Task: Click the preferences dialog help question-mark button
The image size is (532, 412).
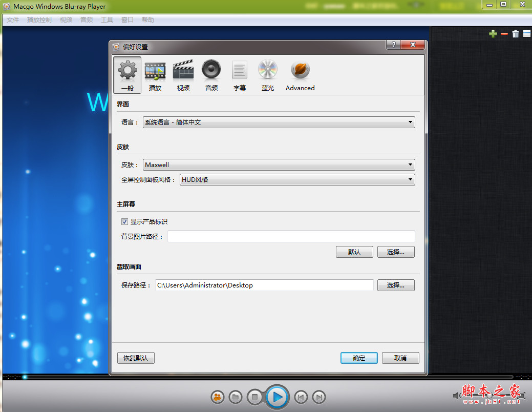Action: (394, 45)
